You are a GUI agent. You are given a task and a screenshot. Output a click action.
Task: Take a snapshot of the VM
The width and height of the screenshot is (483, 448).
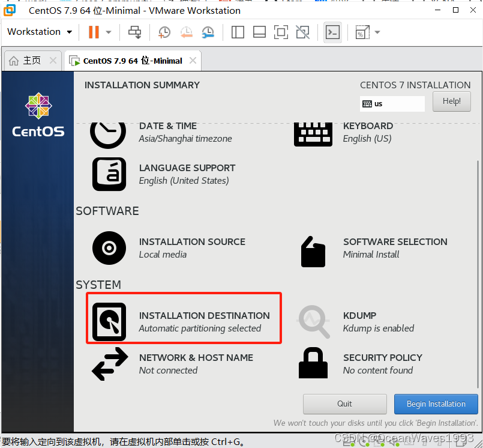(x=164, y=32)
